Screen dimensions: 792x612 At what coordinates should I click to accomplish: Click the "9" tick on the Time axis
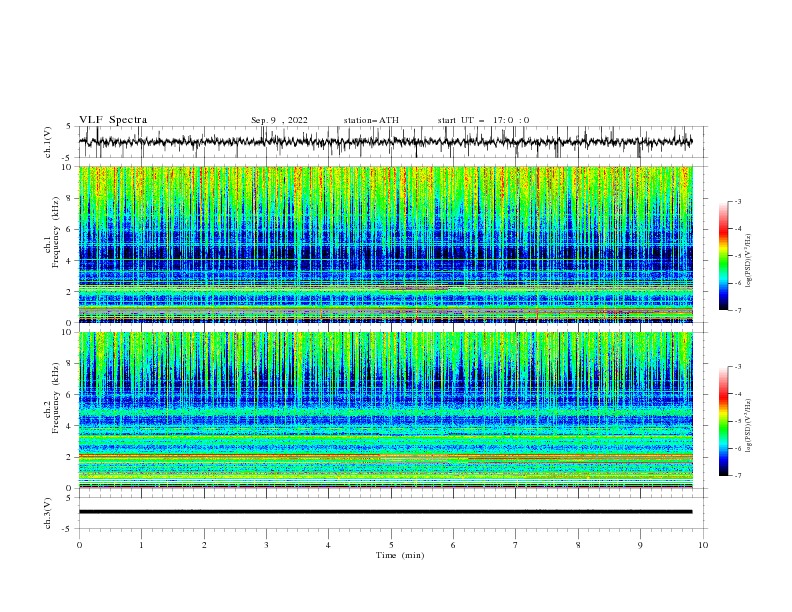640,545
